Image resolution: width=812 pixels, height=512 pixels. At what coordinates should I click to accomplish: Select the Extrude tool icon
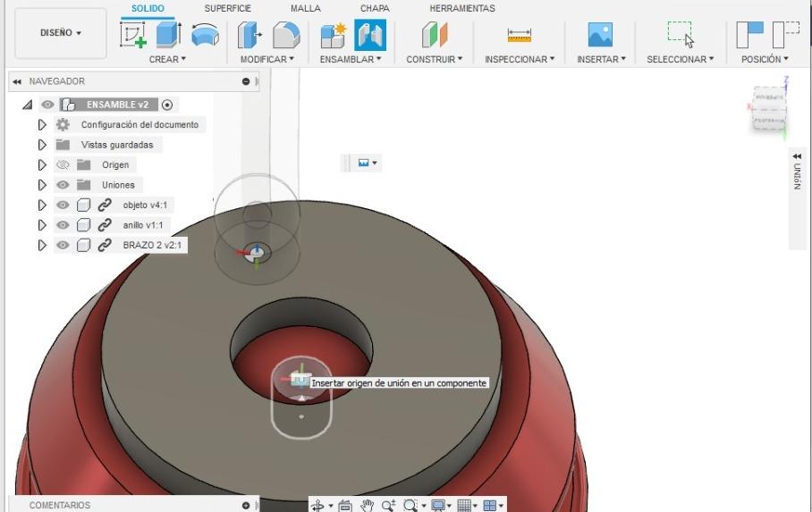(169, 35)
